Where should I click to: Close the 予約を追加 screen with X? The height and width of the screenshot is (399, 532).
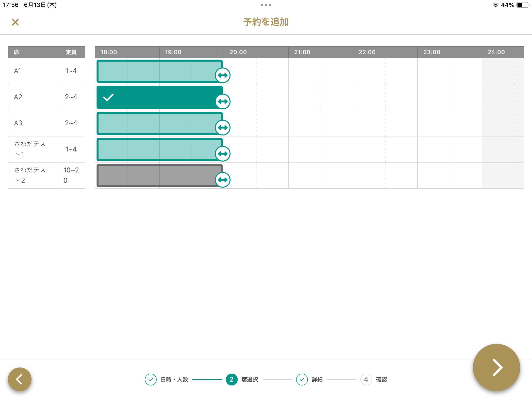15,22
